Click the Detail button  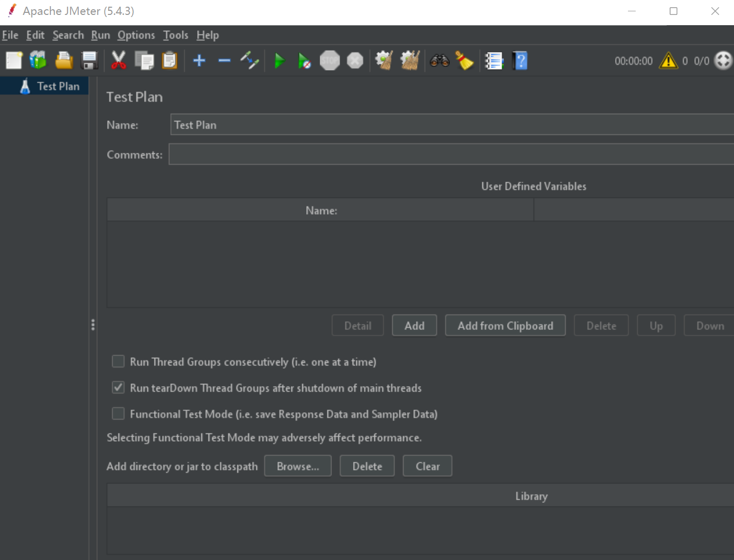click(358, 325)
